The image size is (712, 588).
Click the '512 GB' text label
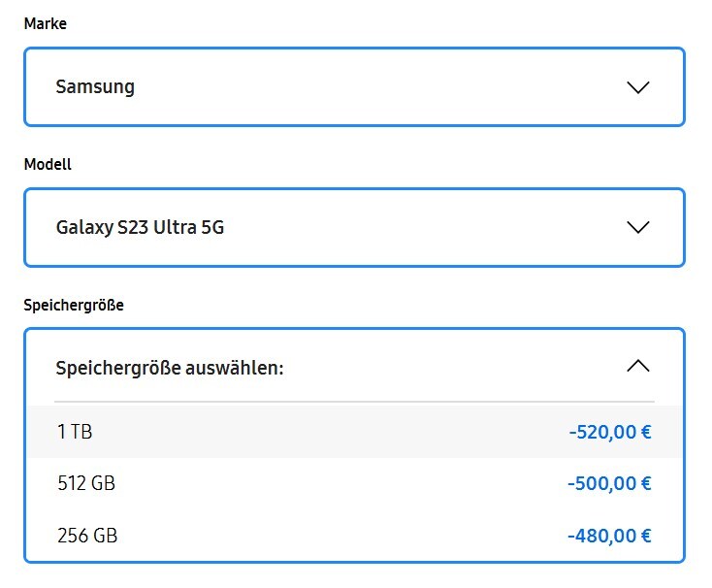click(x=85, y=483)
